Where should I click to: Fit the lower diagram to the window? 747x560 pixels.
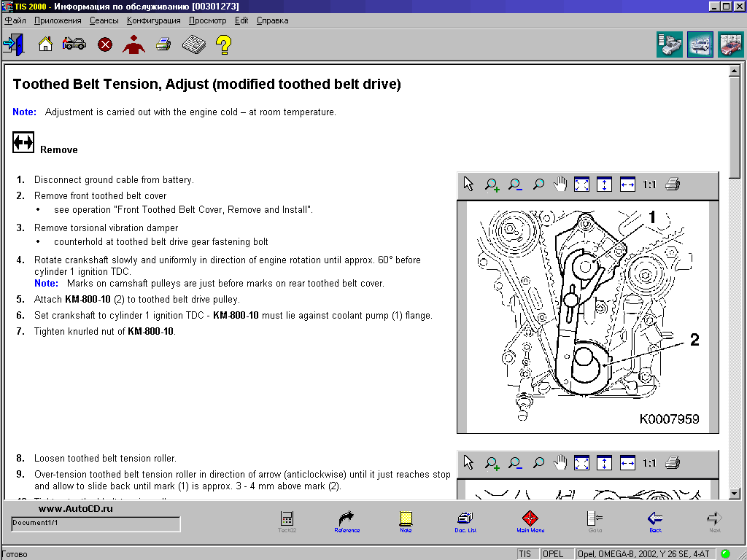click(581, 463)
